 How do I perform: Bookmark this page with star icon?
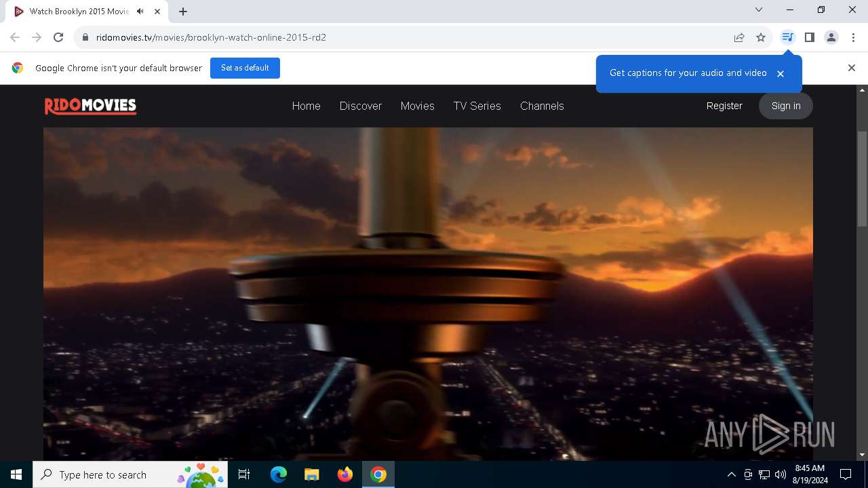(x=761, y=37)
